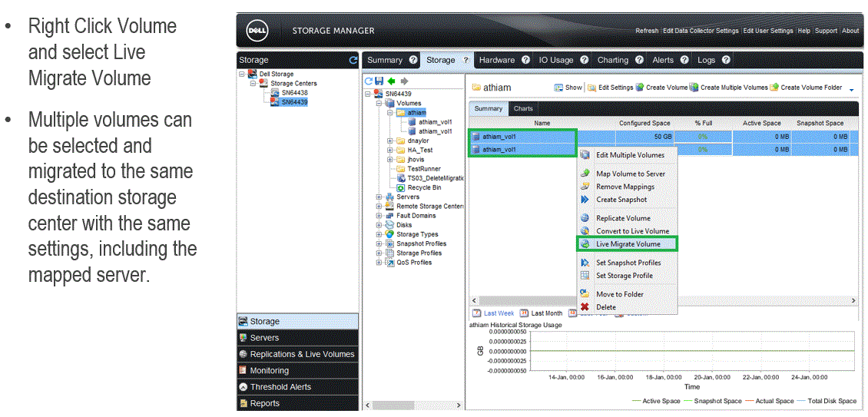Click the floppy disk save icon
This screenshot has height=417, width=868.
[x=379, y=81]
